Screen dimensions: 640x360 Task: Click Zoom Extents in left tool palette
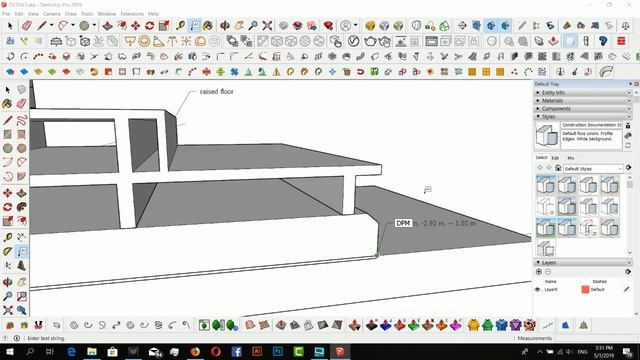pos(7,310)
